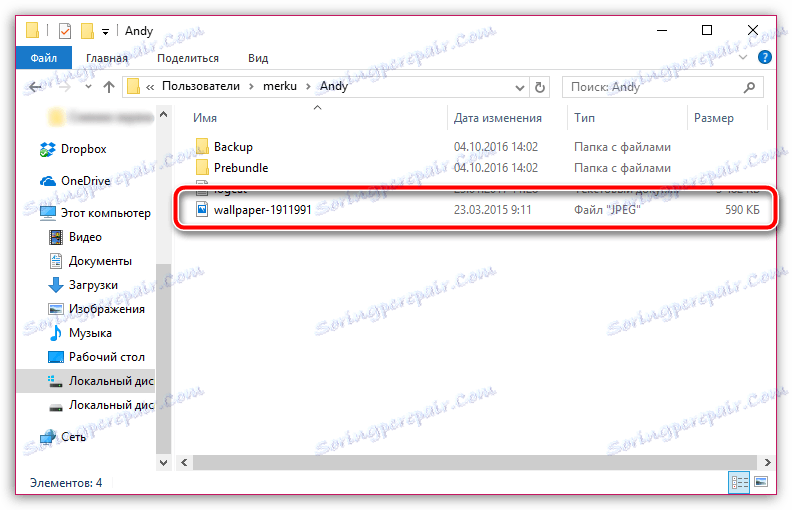
Task: Click the Музыка note icon
Action: click(x=56, y=333)
